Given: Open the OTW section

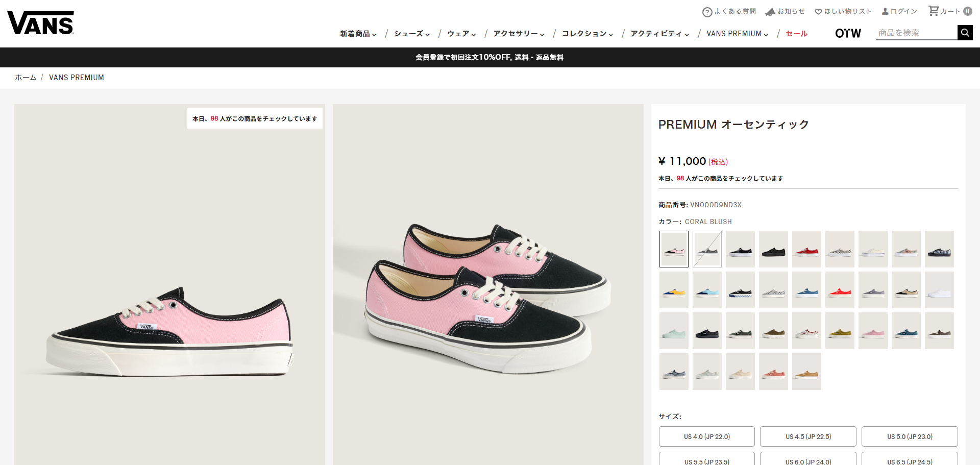Looking at the screenshot, I should [x=848, y=33].
